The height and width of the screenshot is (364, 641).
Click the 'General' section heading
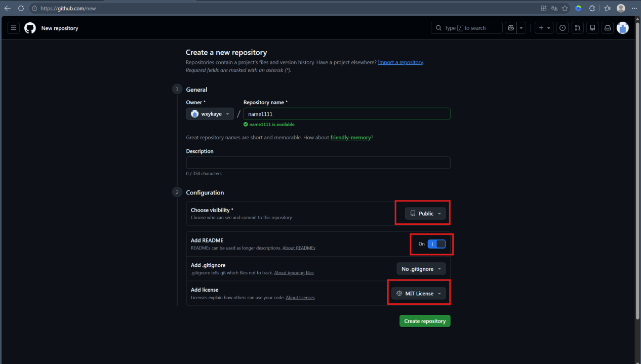(x=196, y=90)
